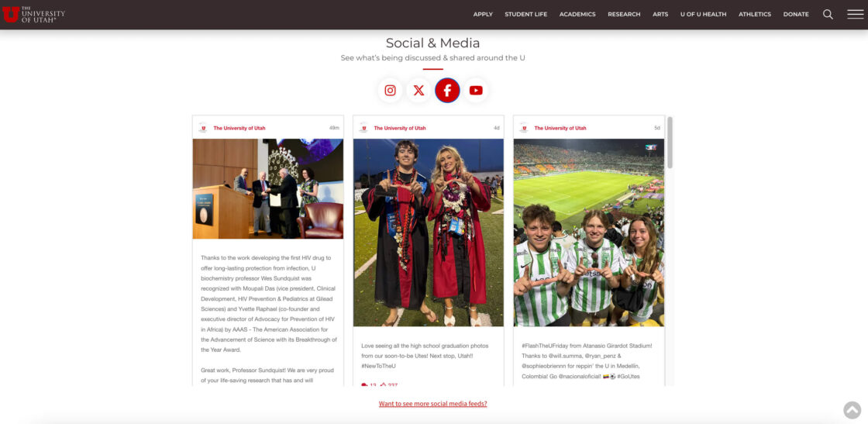
Task: Expand the hamburger menu
Action: coord(856,15)
